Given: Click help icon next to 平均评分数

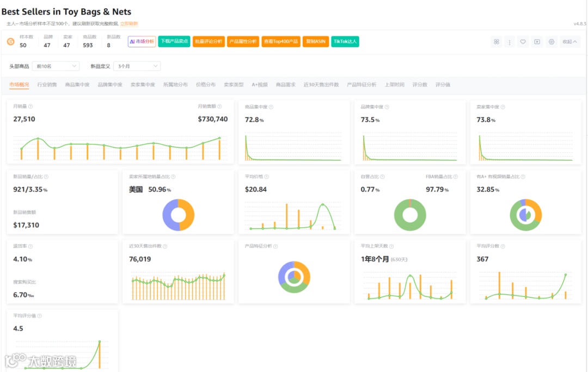Looking at the screenshot, I should (503, 246).
